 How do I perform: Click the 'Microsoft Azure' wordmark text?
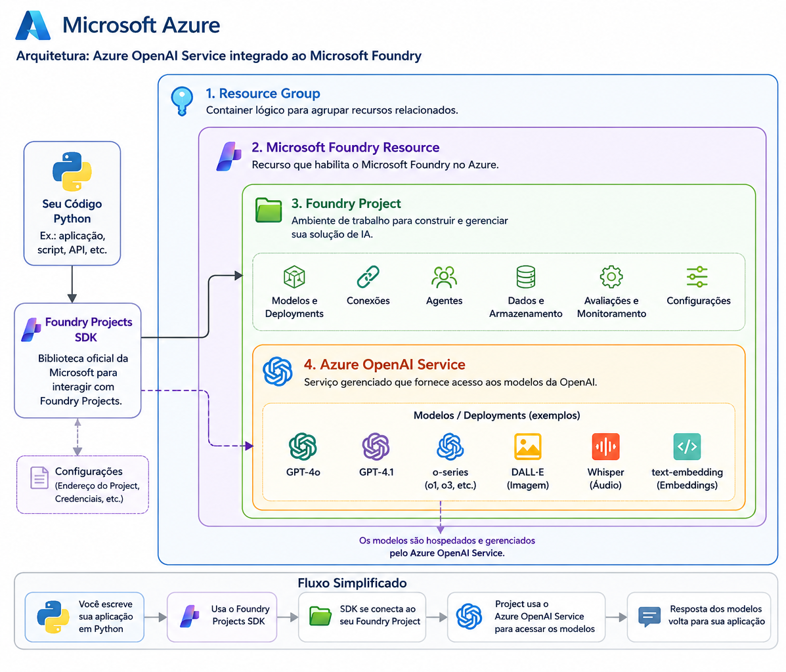pos(141,25)
